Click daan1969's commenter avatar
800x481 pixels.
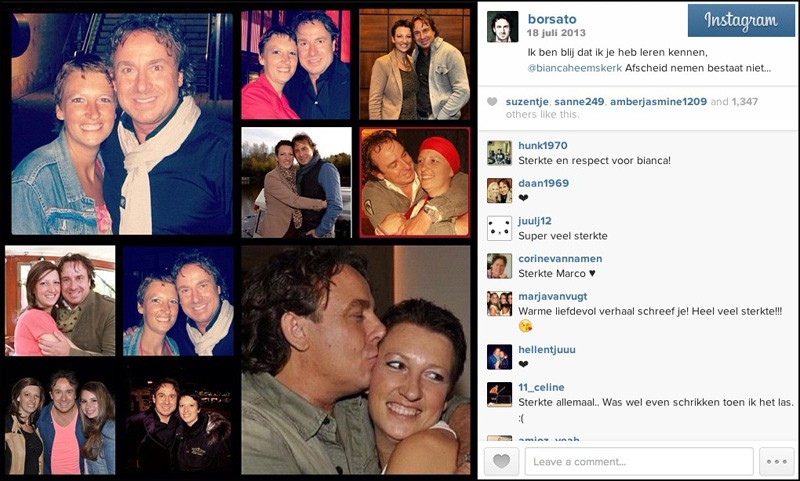[499, 191]
